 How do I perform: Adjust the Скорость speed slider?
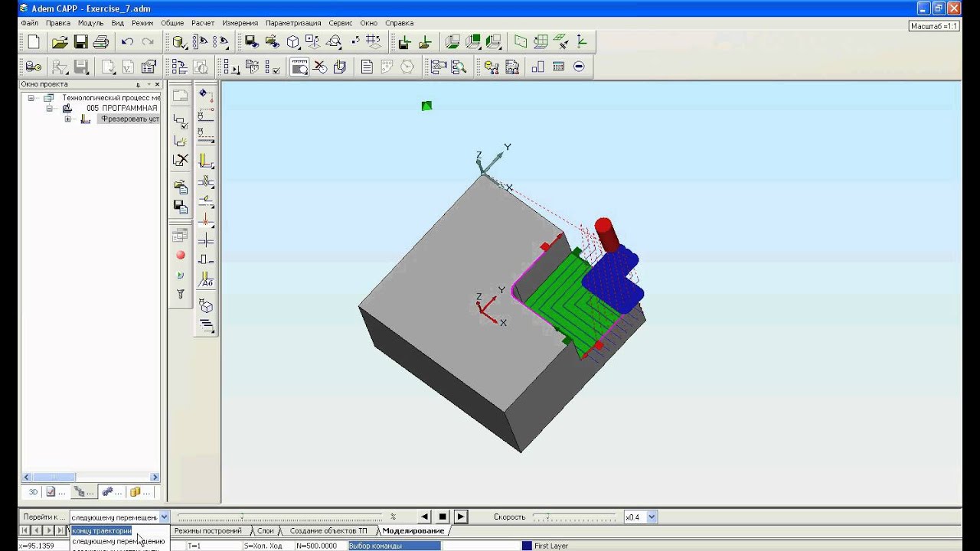(575, 517)
